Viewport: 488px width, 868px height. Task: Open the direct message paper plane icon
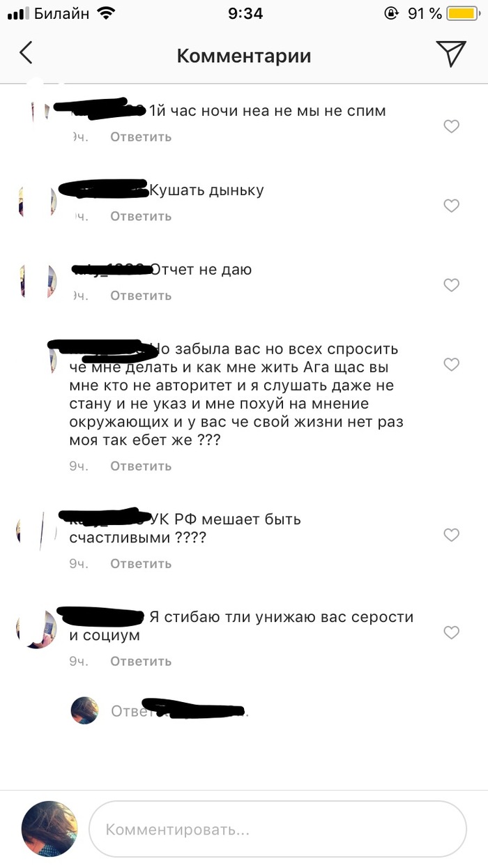450,54
